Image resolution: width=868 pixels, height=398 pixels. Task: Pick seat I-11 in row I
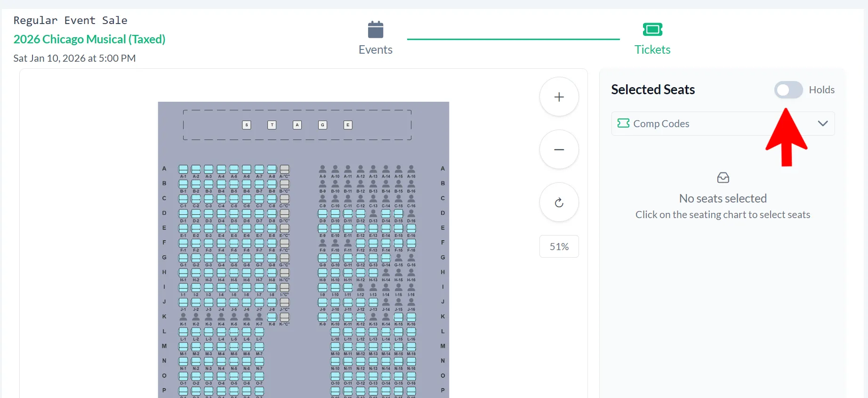pyautogui.click(x=348, y=287)
